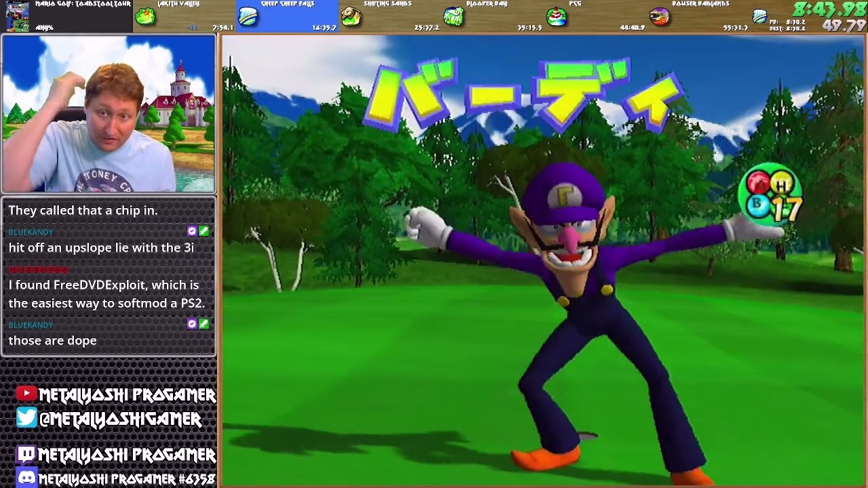Click the Twitch logo icon
Screen dimensions: 868x488
coord(26,454)
